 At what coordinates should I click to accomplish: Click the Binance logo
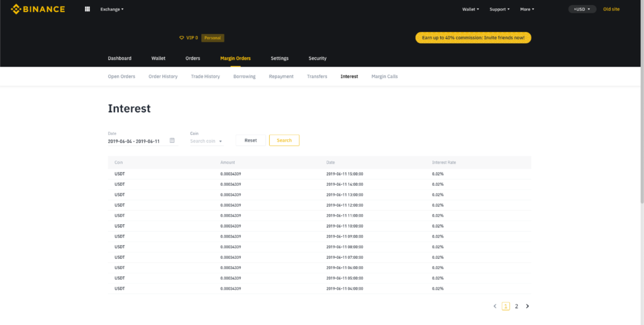(x=38, y=9)
